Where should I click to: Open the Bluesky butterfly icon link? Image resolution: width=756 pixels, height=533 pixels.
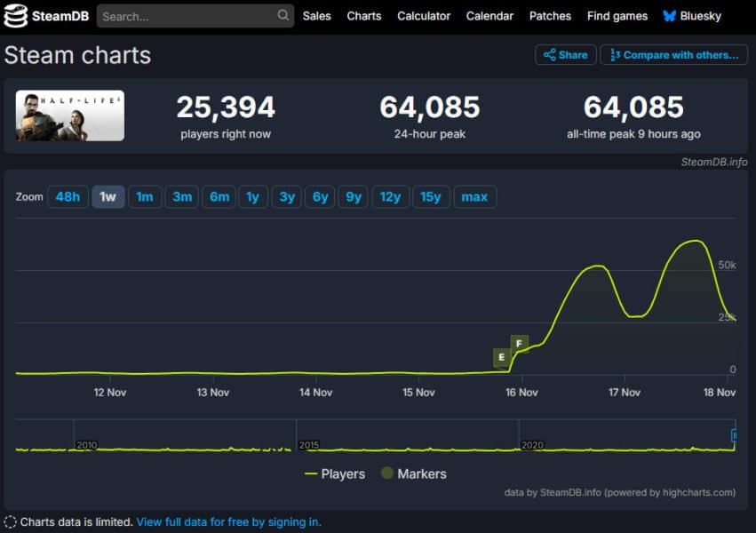(668, 16)
